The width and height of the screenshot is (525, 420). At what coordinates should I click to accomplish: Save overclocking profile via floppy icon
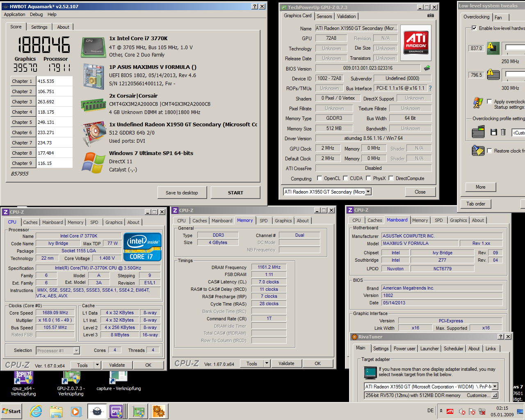pos(494,132)
